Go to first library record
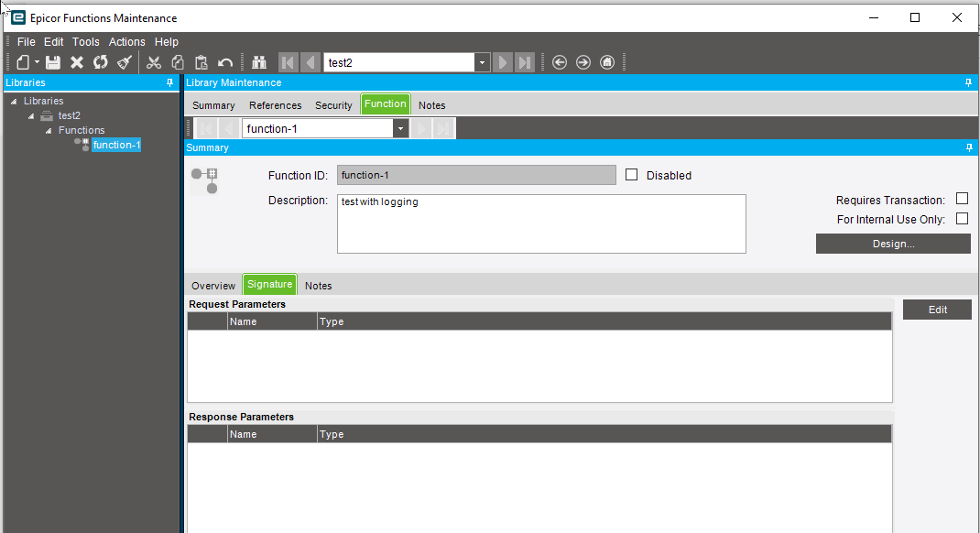This screenshot has height=533, width=980. (x=288, y=62)
